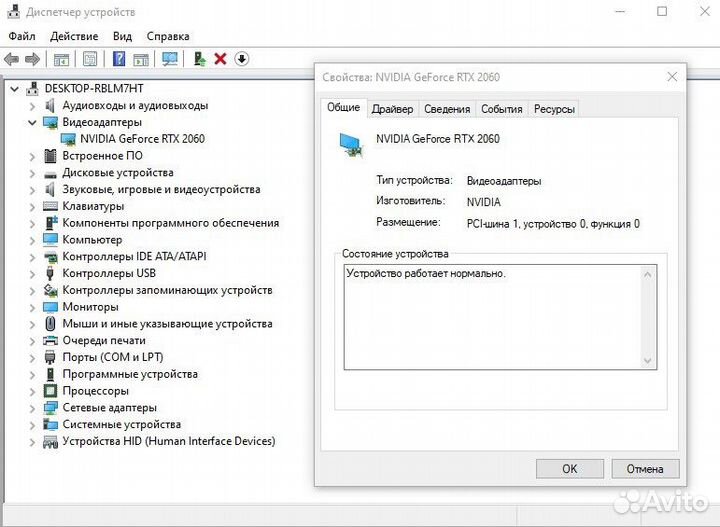Click the device status scrollbar up arrow
Viewport: 720px width, 527px height.
coord(647,275)
